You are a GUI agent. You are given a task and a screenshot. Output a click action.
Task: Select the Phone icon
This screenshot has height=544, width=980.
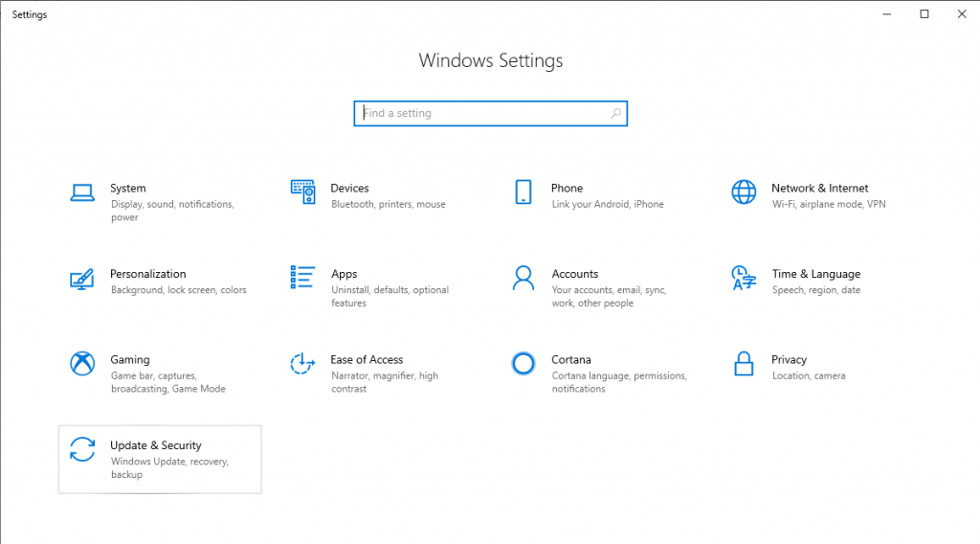click(523, 192)
